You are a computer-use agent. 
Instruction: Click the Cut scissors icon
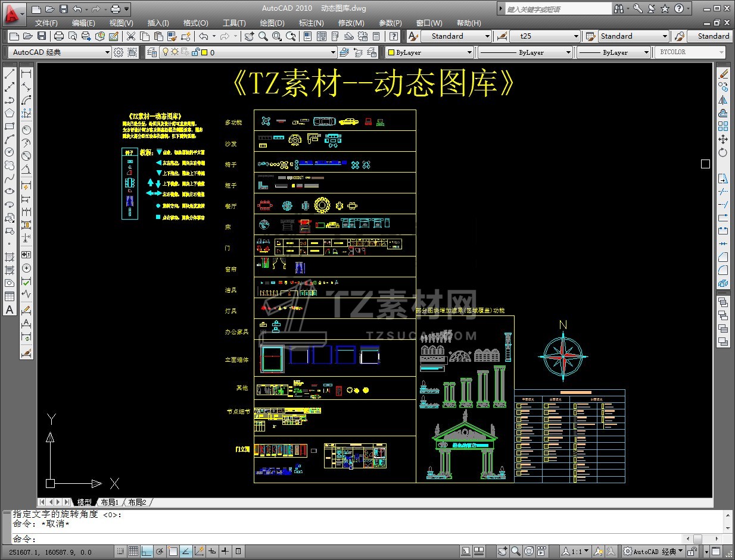[131, 36]
